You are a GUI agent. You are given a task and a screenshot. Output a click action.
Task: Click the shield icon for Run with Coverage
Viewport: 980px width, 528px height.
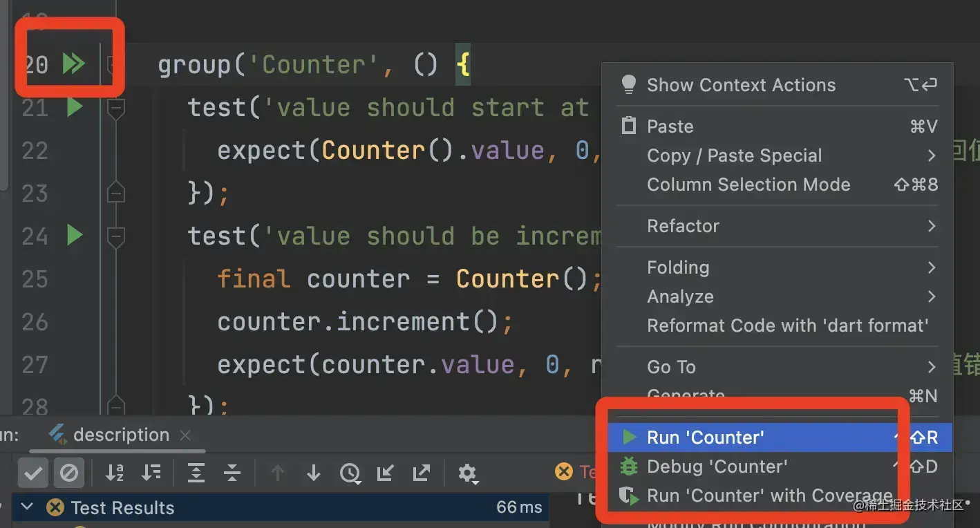point(628,496)
